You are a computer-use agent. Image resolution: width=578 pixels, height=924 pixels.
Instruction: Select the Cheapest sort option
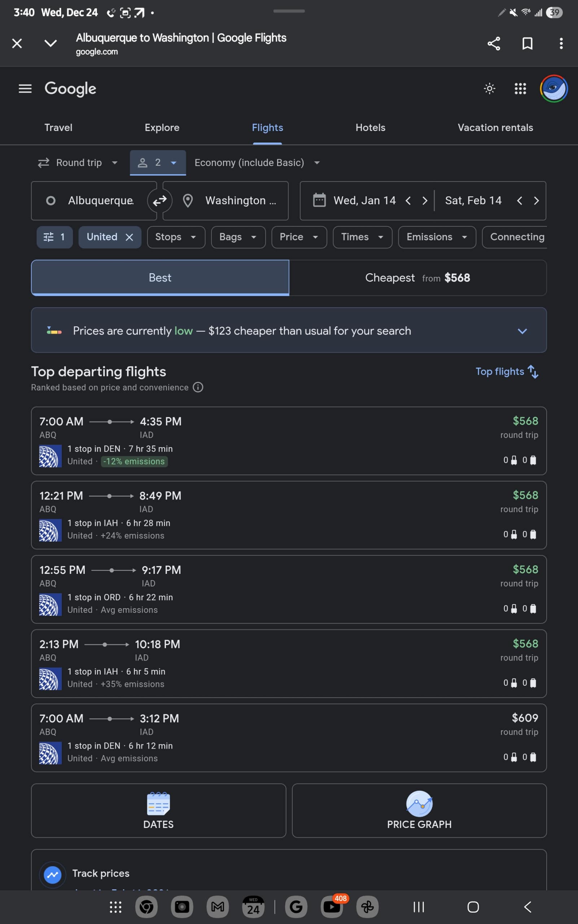point(417,278)
